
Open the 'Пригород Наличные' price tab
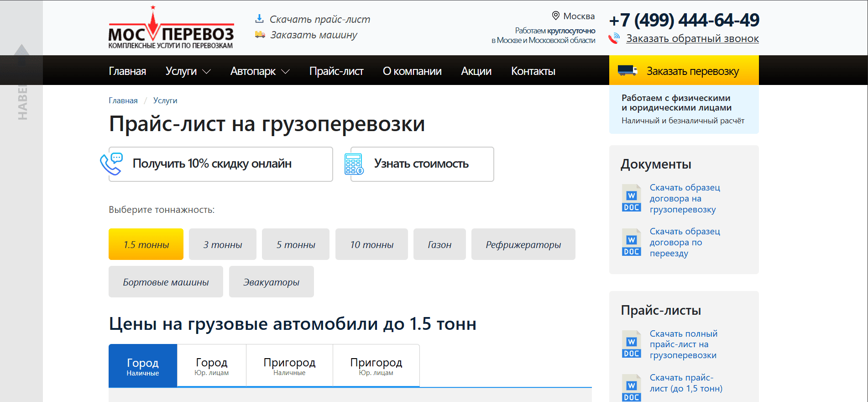point(289,366)
